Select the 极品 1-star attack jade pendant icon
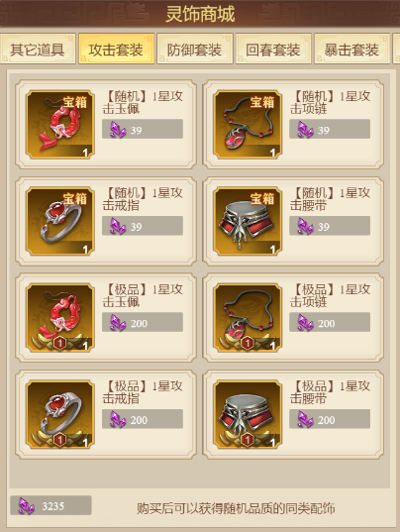 point(60,318)
